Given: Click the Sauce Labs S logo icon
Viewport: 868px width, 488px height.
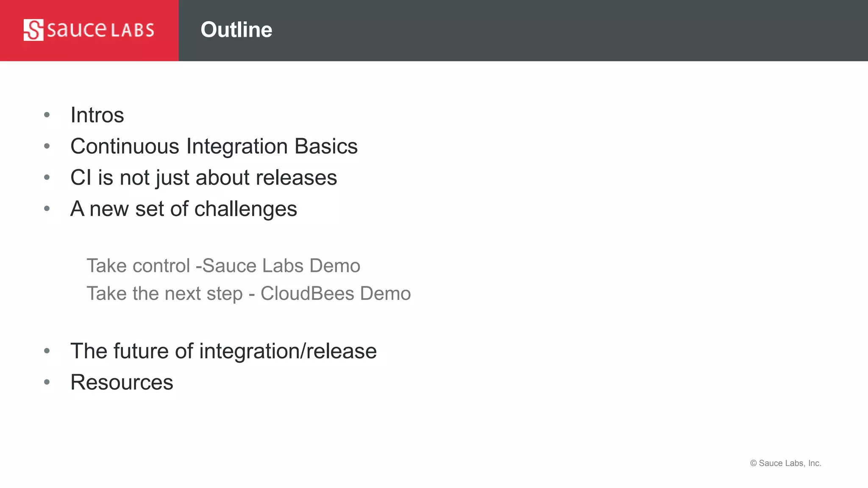Looking at the screenshot, I should pos(33,30).
